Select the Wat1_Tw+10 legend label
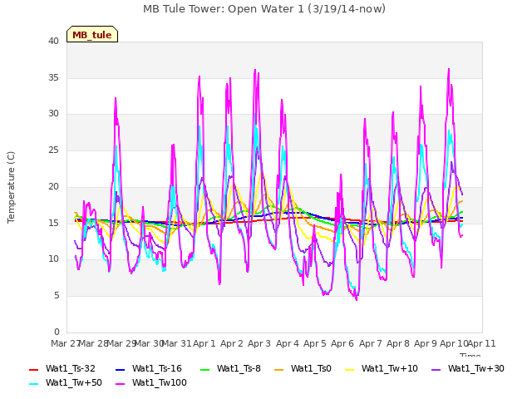This screenshot has width=532, height=399. [390, 369]
